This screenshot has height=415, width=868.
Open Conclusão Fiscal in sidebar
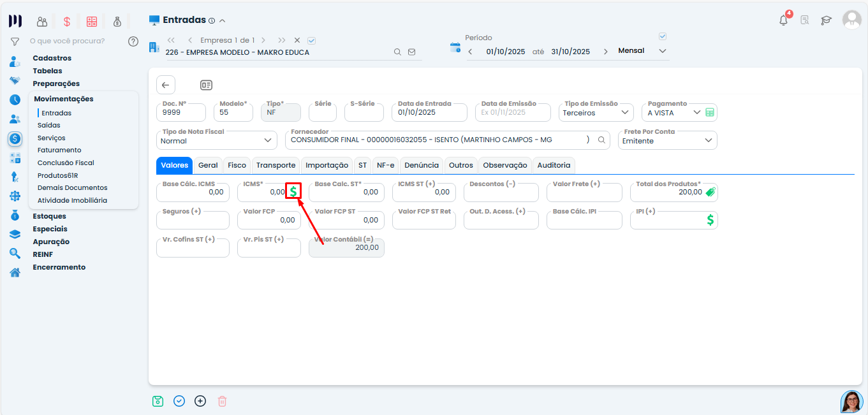pyautogui.click(x=66, y=163)
